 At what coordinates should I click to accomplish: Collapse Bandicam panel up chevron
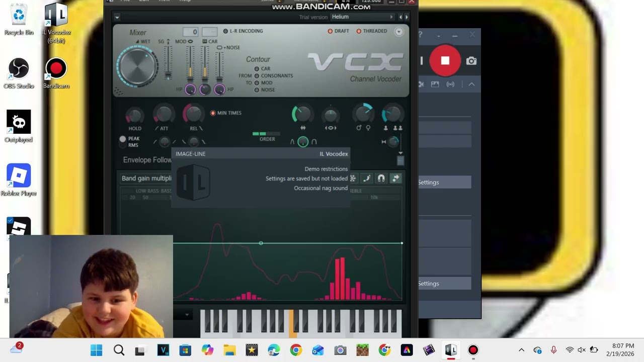(x=471, y=84)
